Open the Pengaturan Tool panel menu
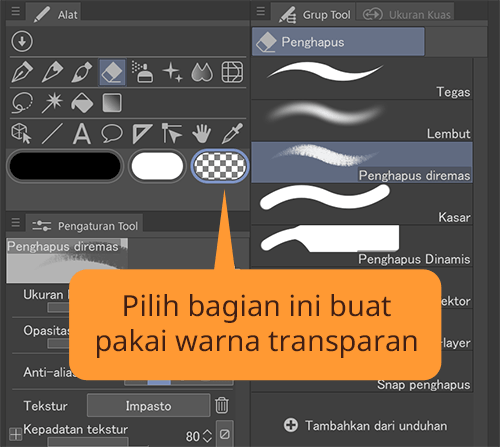The width and height of the screenshot is (500, 447). (15, 222)
